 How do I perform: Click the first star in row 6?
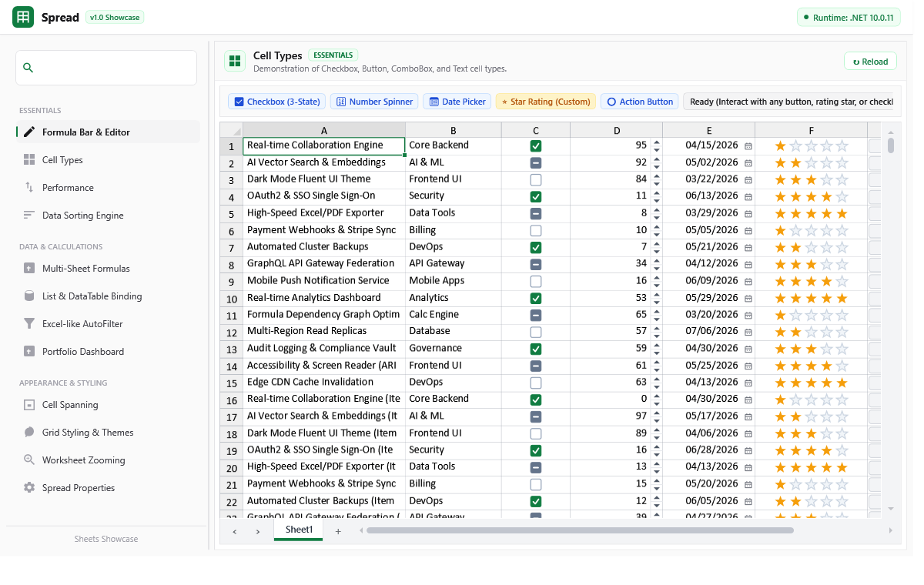pos(780,230)
